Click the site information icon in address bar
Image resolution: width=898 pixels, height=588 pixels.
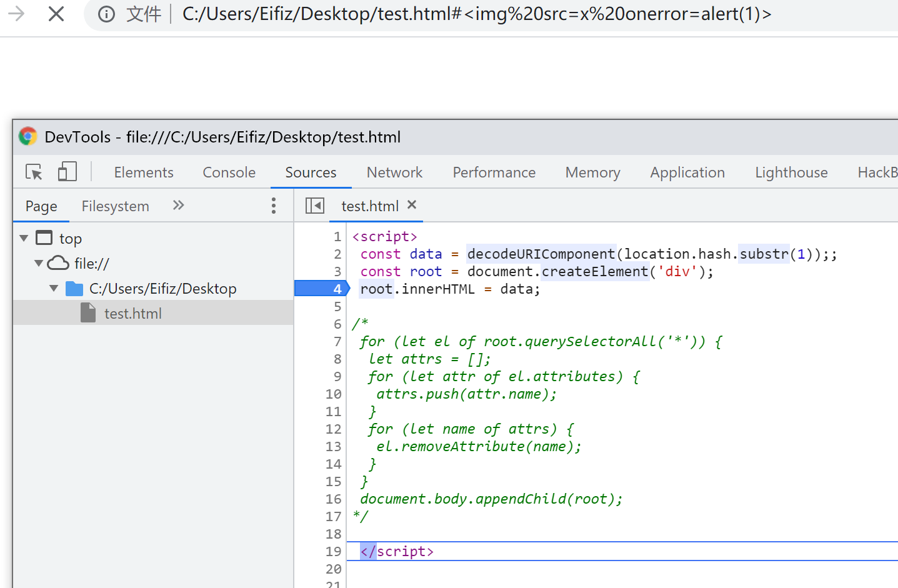pyautogui.click(x=107, y=14)
